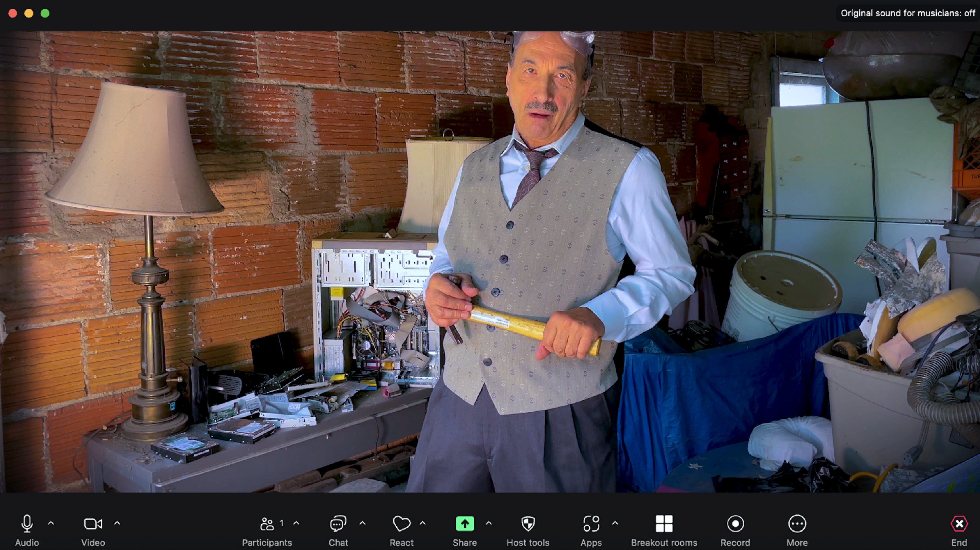Screen dimensions: 980x550
Task: Expand chat options chevron
Action: (x=362, y=523)
